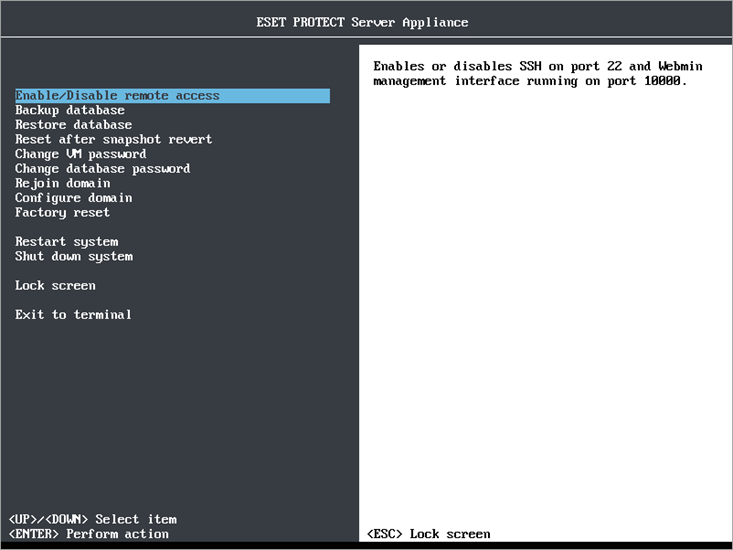
Task: Click Reset after snapshot revert
Action: [x=113, y=139]
